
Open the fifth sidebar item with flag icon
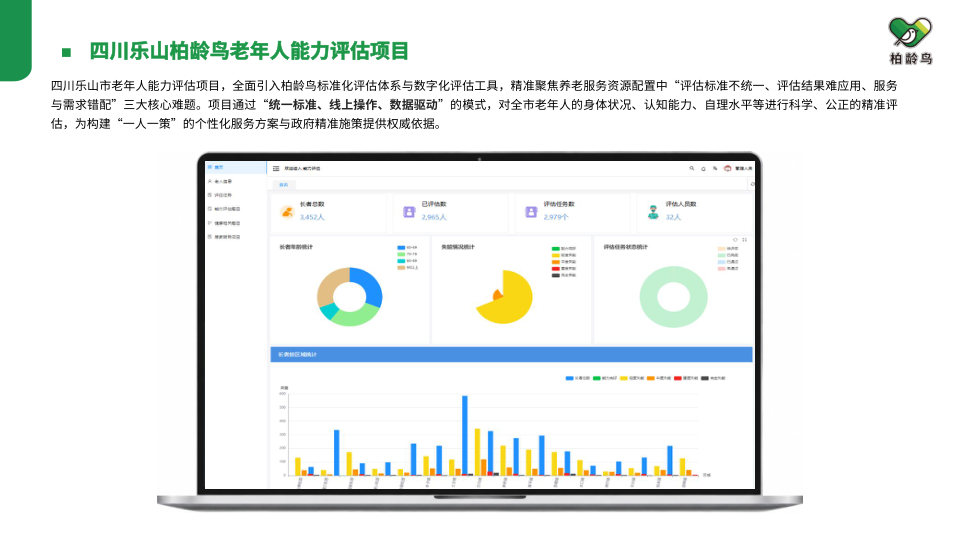click(x=236, y=223)
